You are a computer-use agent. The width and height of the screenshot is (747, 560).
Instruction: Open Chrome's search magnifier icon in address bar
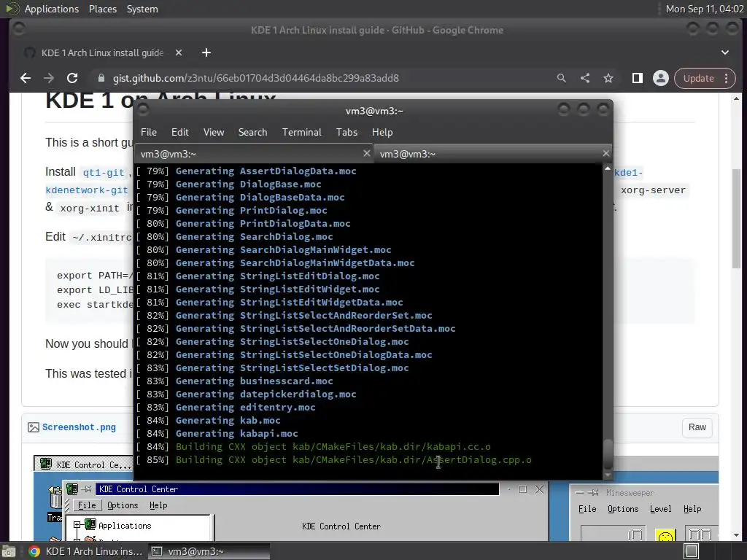(x=562, y=78)
